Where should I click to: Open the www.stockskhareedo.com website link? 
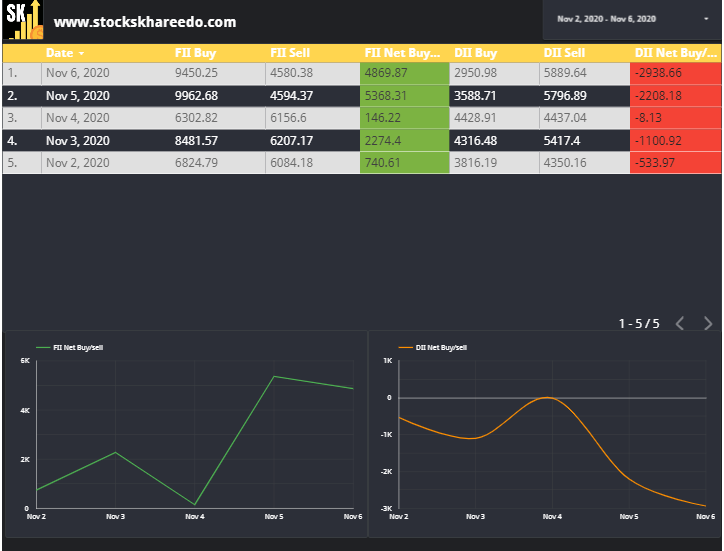[145, 22]
